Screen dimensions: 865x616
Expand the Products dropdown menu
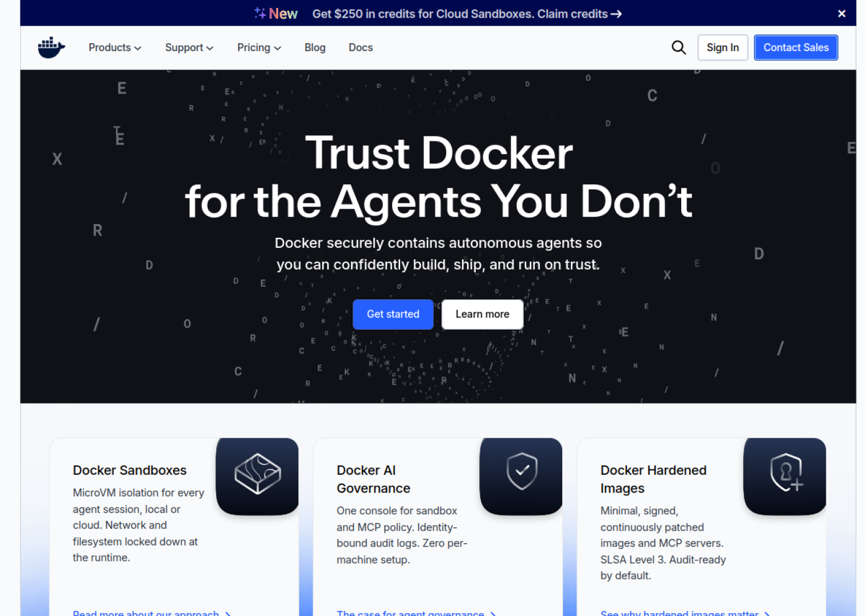point(115,48)
